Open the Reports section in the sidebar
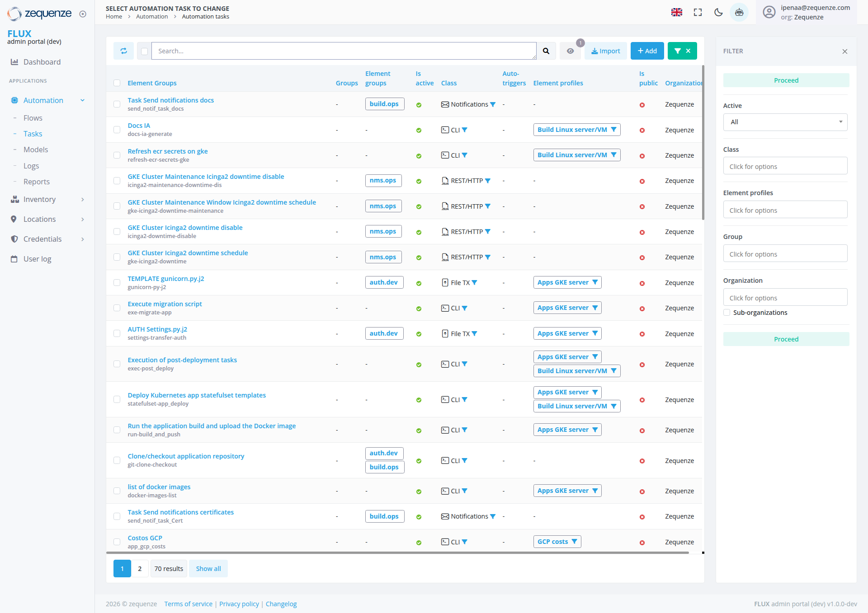The image size is (868, 613). coord(37,182)
